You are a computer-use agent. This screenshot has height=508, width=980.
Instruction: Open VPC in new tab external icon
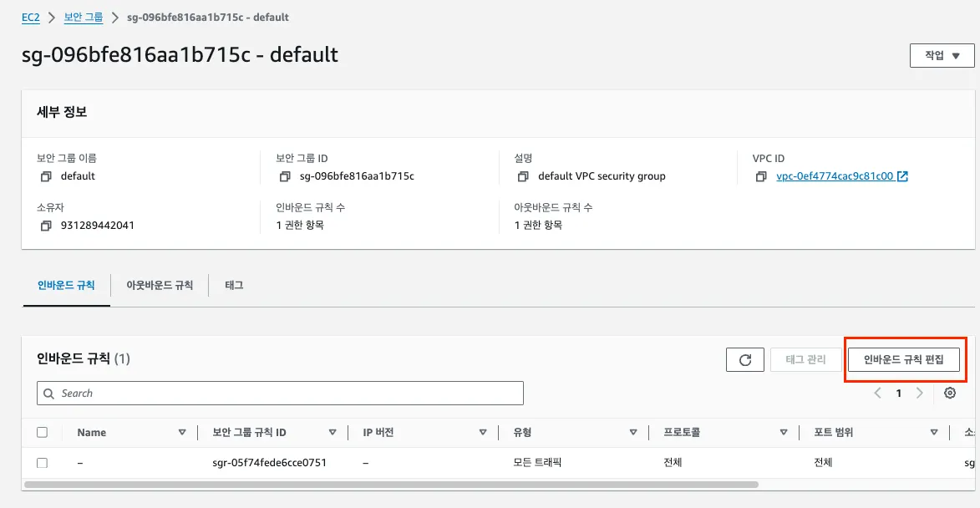902,176
